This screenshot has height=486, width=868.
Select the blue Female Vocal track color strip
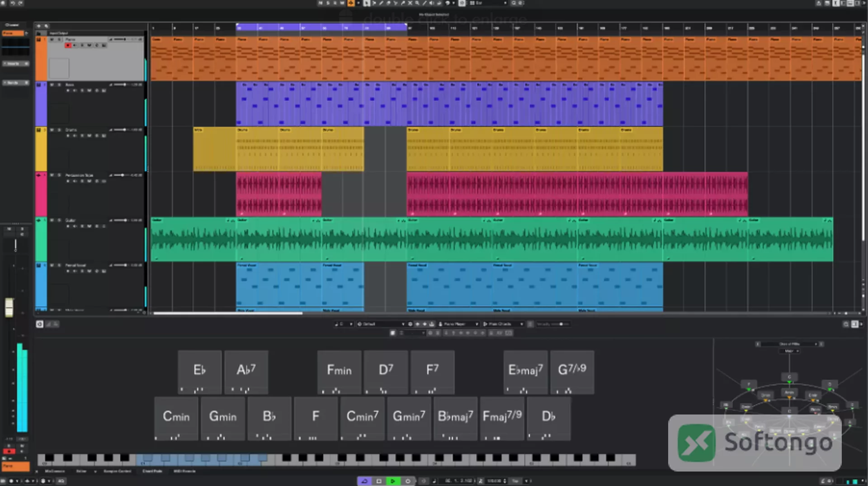tap(41, 285)
